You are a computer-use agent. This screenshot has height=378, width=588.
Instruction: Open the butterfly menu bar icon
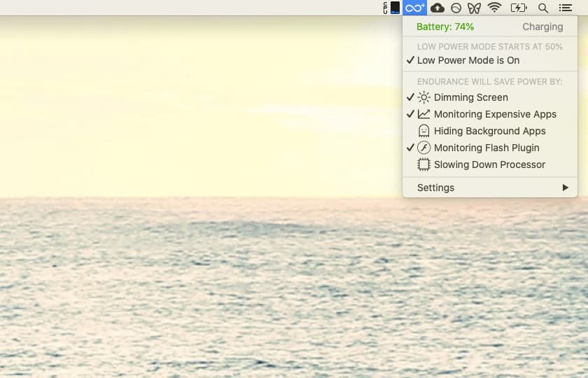coord(475,8)
